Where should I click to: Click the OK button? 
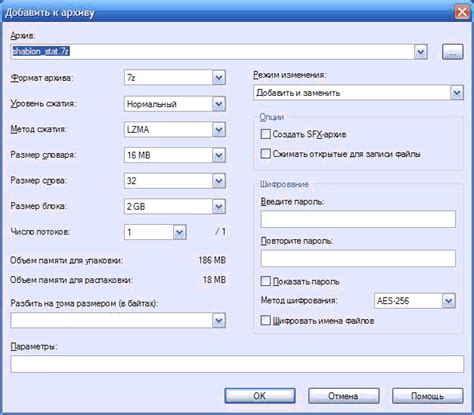click(260, 396)
